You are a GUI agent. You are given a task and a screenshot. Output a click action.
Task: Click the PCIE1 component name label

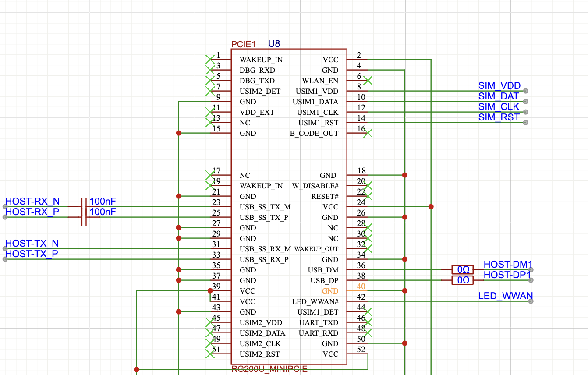tap(243, 44)
